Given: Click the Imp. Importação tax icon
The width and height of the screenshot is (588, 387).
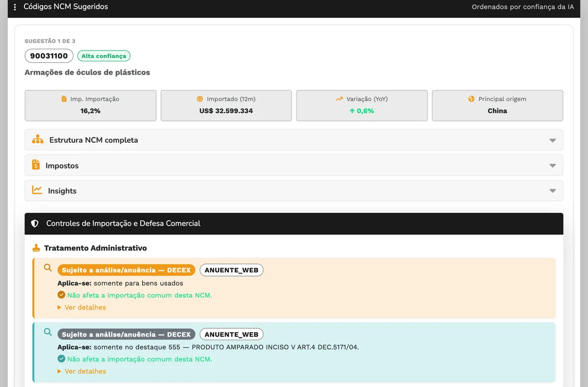Looking at the screenshot, I should tap(64, 99).
